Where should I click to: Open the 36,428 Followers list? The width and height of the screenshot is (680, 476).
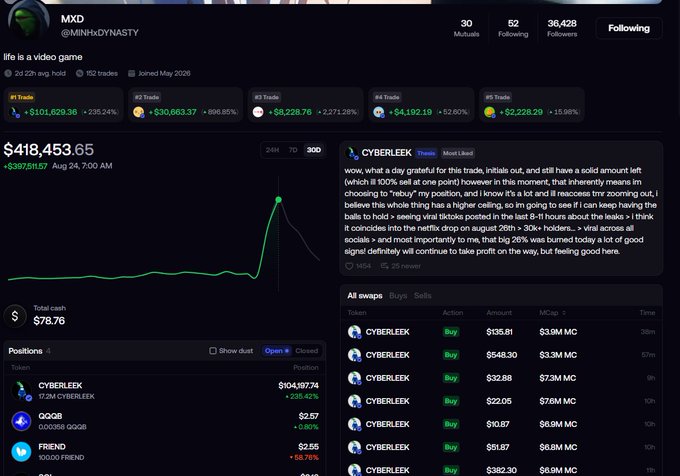562,28
